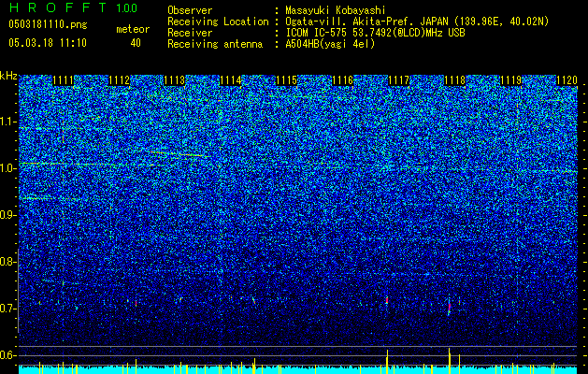This screenshot has width=588, height=374.
Task: Click the Receiving Location label
Action: [x=218, y=22]
